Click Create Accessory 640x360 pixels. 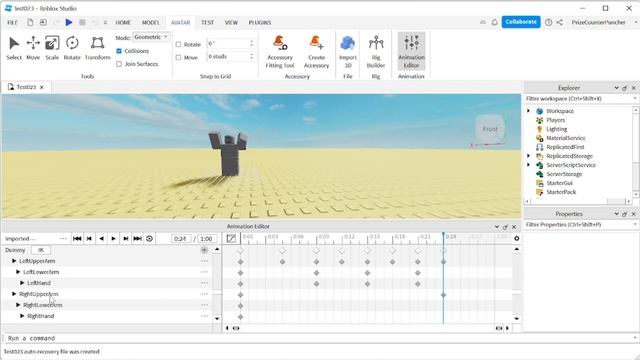(316, 51)
